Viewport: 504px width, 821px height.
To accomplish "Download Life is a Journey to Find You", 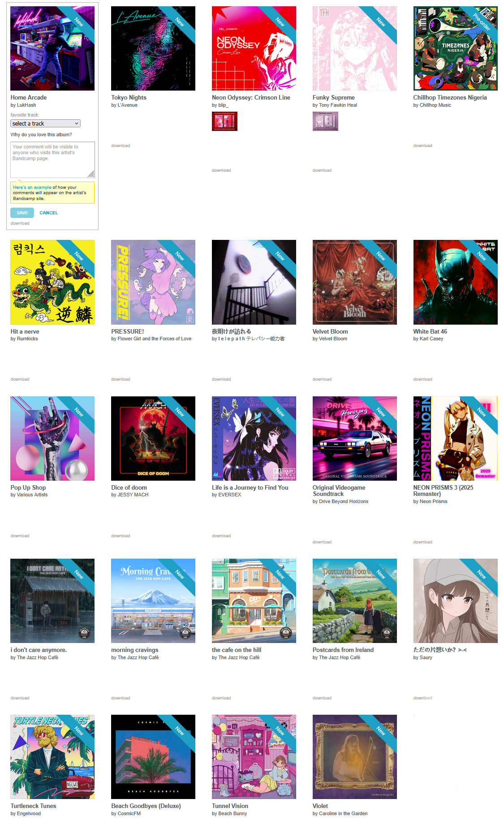I will [x=221, y=536].
